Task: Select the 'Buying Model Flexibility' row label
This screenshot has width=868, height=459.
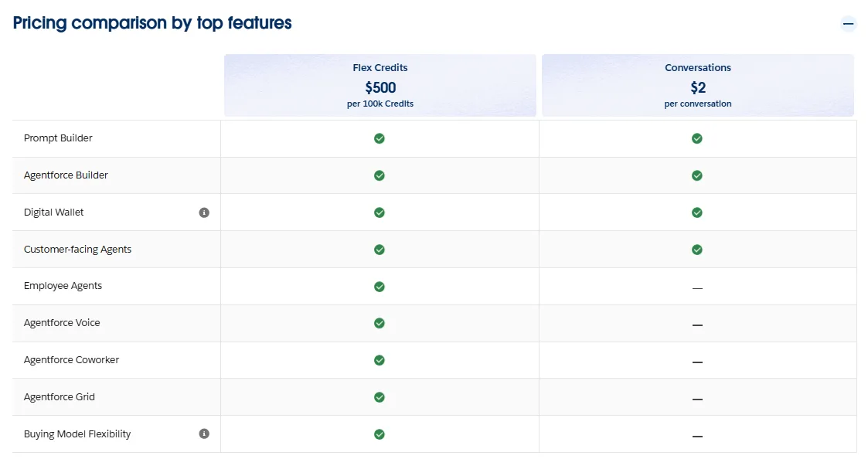Action: (77, 434)
